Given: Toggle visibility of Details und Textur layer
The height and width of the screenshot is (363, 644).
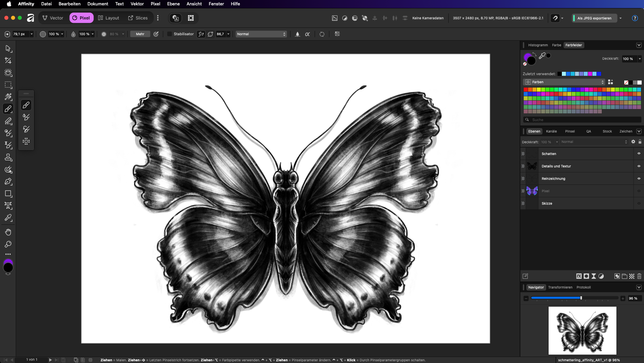Looking at the screenshot, I should coord(639,166).
